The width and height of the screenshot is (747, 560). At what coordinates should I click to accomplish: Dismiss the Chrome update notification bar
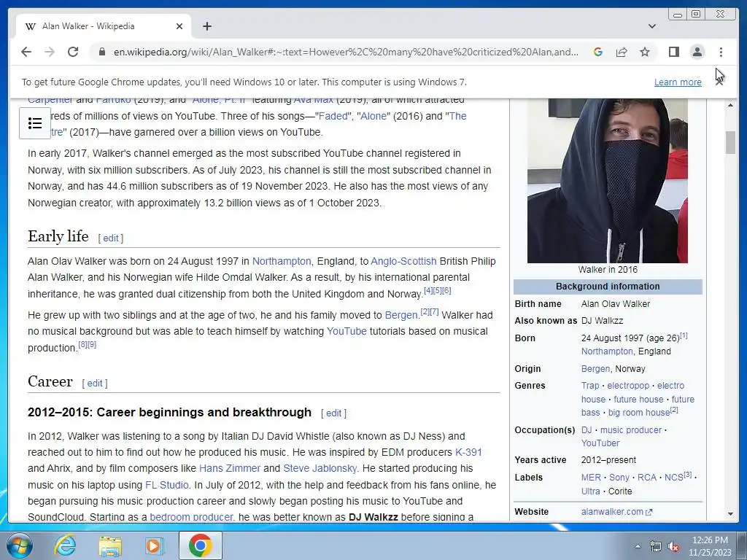[719, 82]
